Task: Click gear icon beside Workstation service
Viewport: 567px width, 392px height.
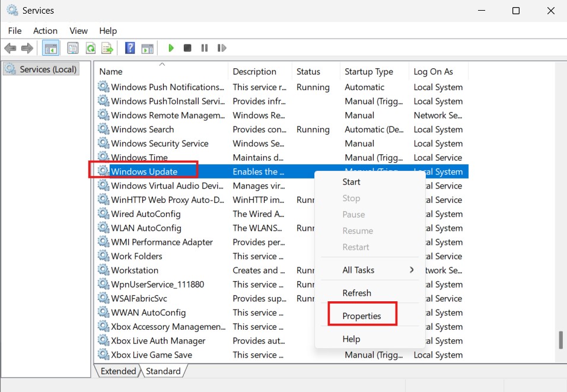Action: 103,270
